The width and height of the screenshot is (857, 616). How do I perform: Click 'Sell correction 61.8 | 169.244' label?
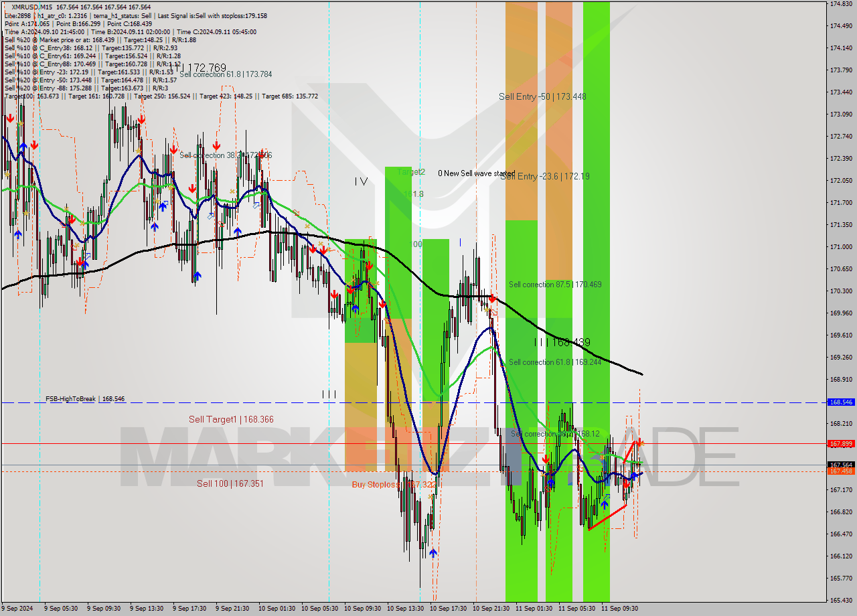(x=555, y=362)
